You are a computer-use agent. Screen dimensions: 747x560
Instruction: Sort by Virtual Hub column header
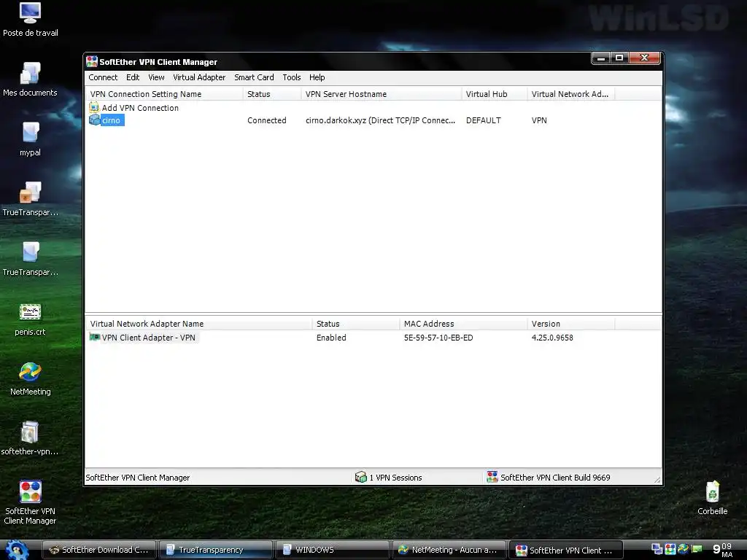(x=494, y=94)
